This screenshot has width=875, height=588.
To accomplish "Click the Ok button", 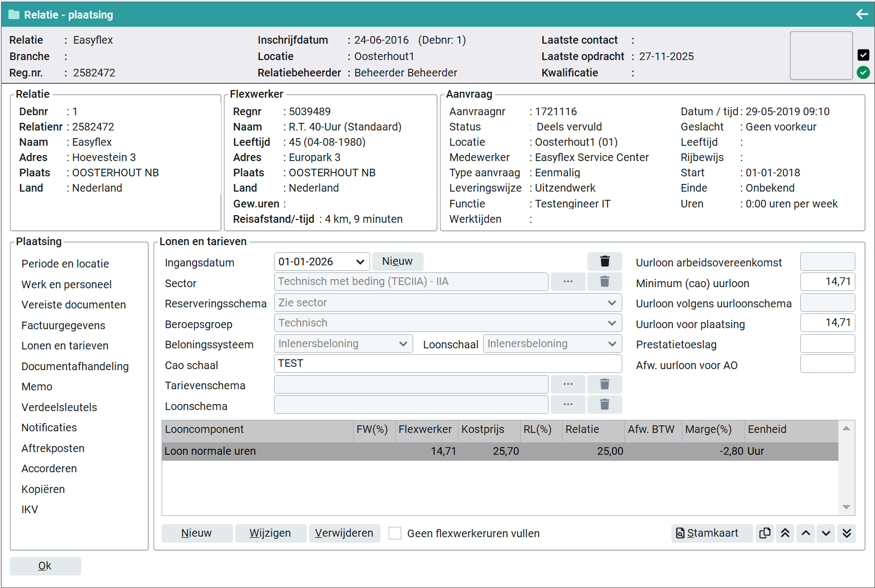I will click(x=45, y=566).
